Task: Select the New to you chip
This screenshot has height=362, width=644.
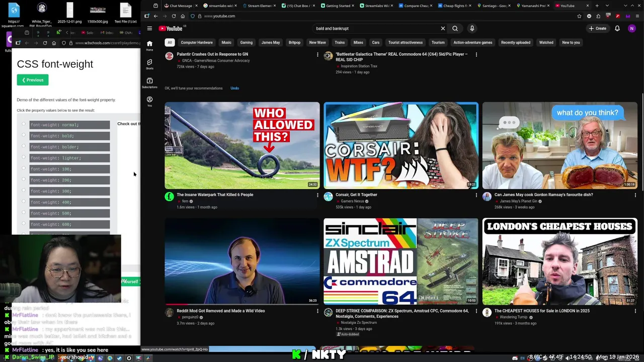Action: pyautogui.click(x=571, y=42)
